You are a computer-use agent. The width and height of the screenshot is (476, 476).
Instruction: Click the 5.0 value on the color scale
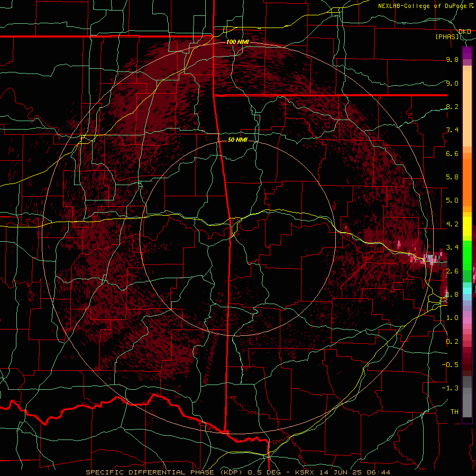[452, 200]
